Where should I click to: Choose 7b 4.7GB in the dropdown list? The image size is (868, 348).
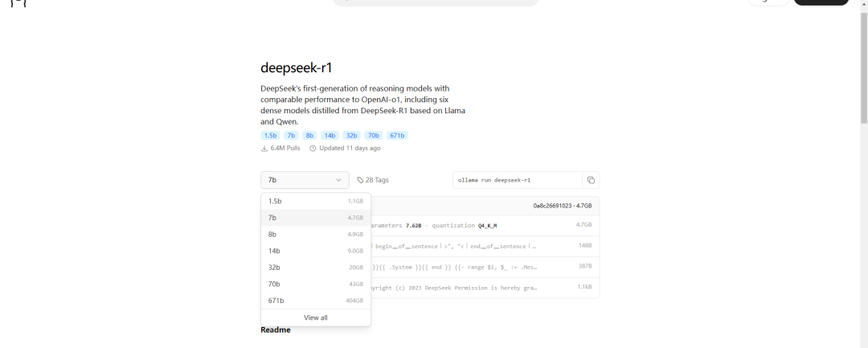[316, 218]
